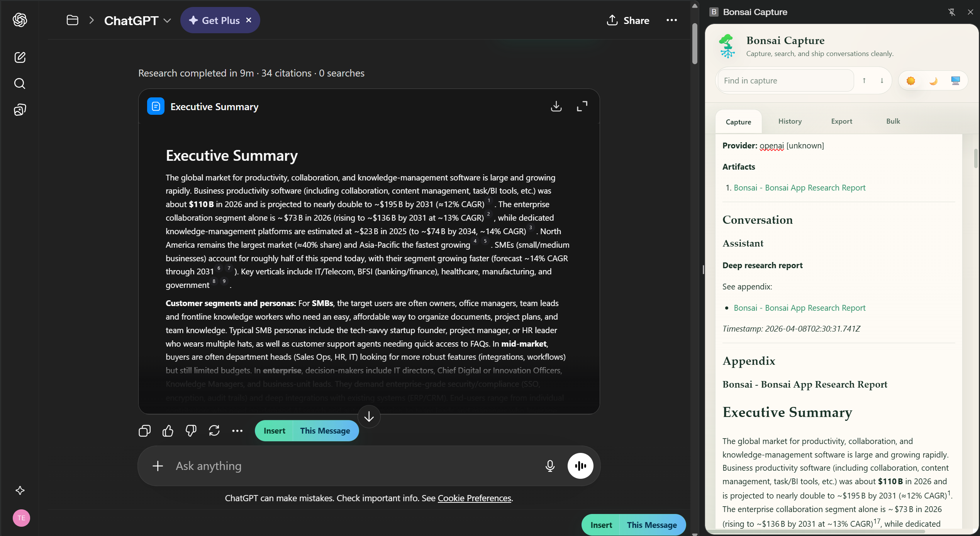Switch to the History tab

(x=790, y=121)
